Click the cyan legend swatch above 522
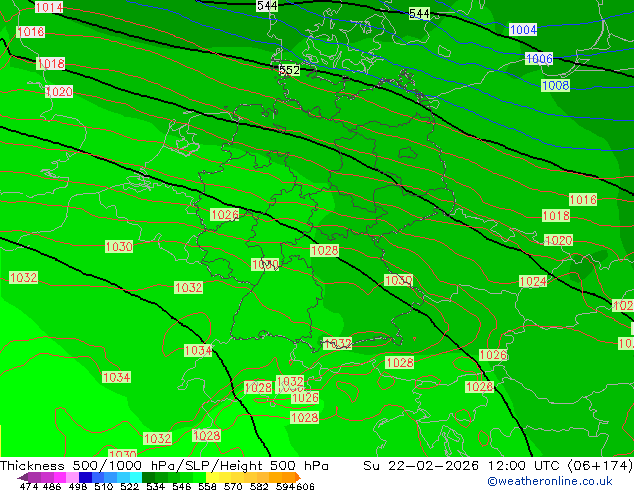 pos(136,477)
